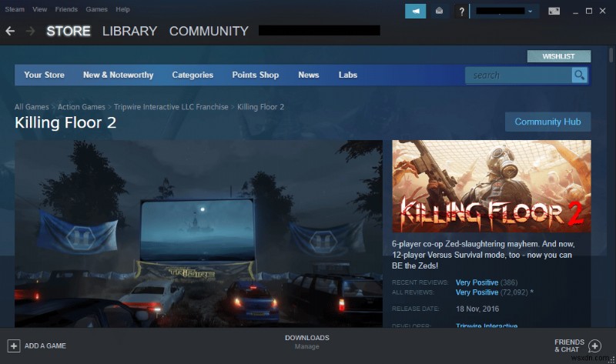Open the View menu

click(40, 9)
